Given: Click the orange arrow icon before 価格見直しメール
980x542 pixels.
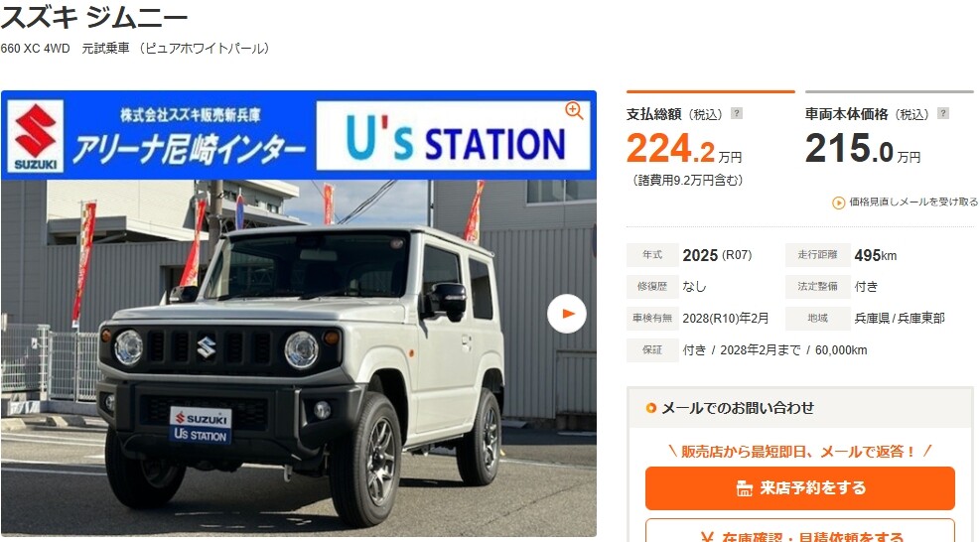Looking at the screenshot, I should 839,203.
